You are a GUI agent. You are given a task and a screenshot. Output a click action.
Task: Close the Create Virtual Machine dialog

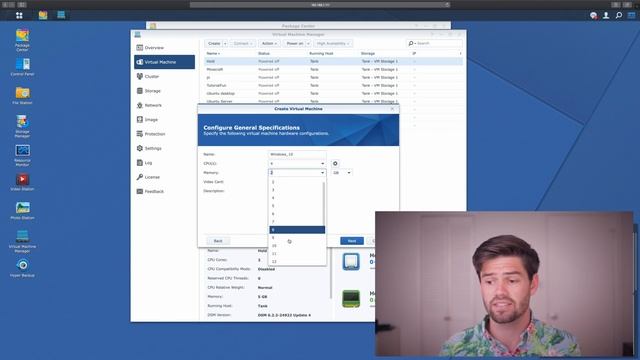click(393, 109)
